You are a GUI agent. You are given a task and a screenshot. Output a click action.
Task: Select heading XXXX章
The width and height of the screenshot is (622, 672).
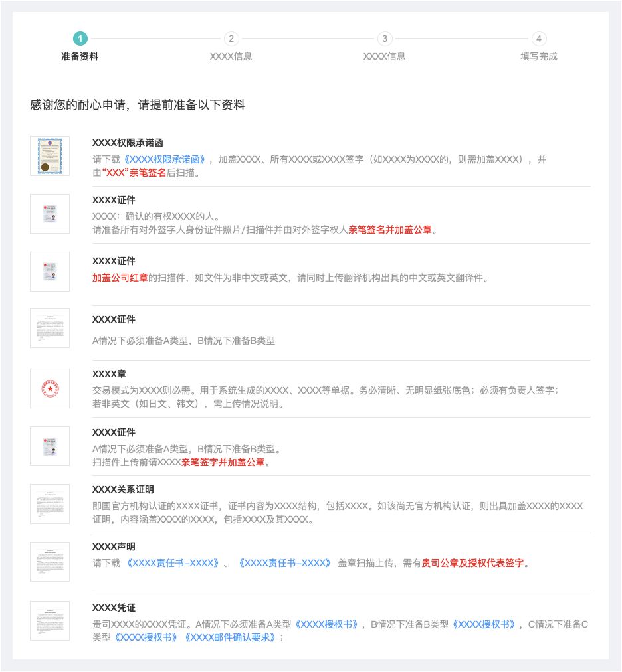click(109, 374)
